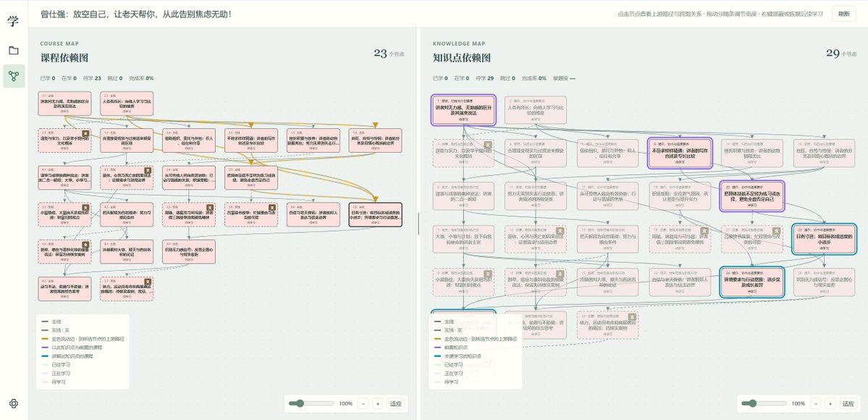Click the badge icon on knowledge map node 割草、癌症
This screenshot has width=868, height=420.
pos(560,274)
